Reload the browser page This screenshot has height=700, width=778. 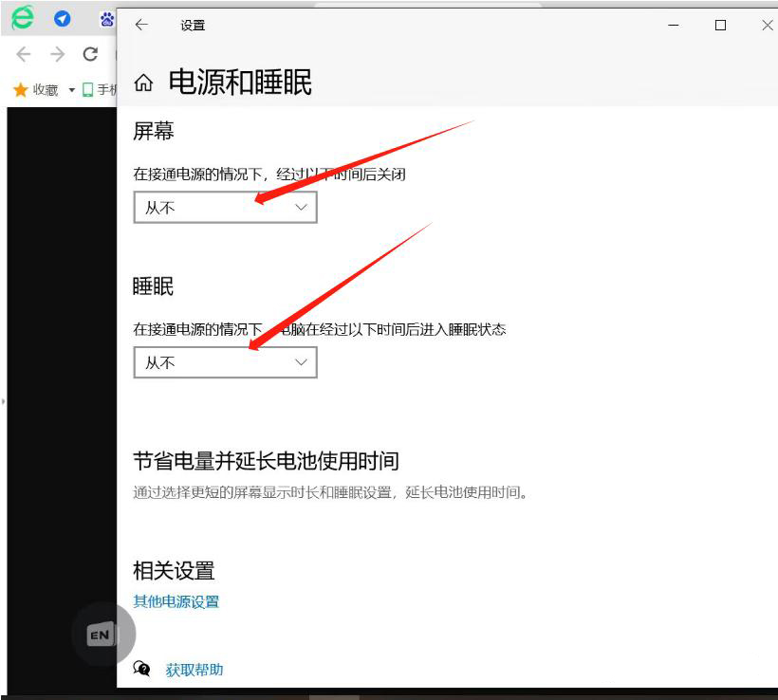pos(90,53)
